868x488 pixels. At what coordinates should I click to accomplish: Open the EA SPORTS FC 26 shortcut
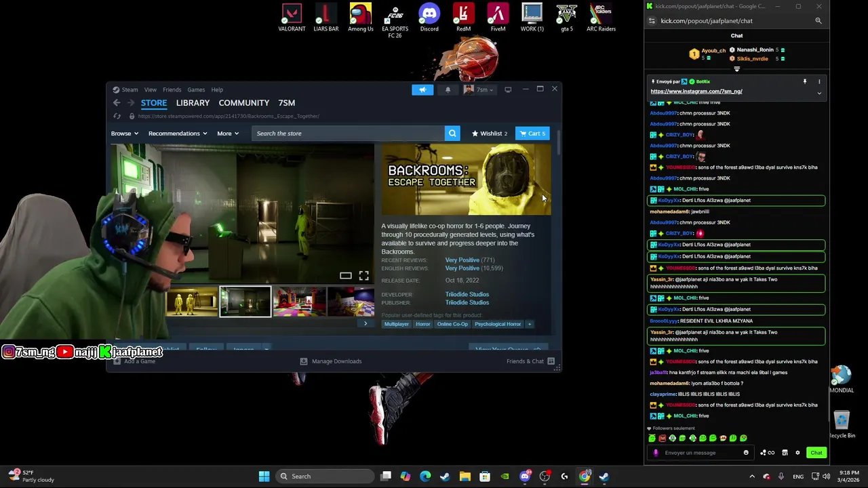click(x=395, y=22)
